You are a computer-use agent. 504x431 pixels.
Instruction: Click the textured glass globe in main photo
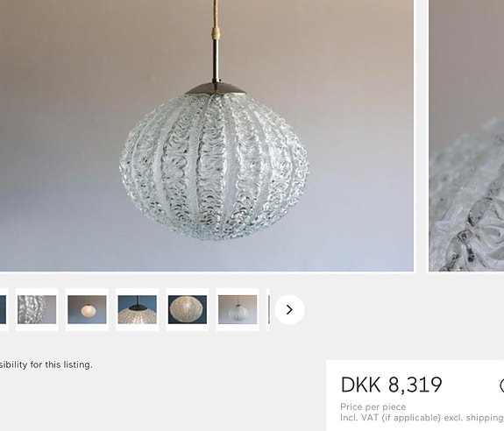tap(214, 166)
